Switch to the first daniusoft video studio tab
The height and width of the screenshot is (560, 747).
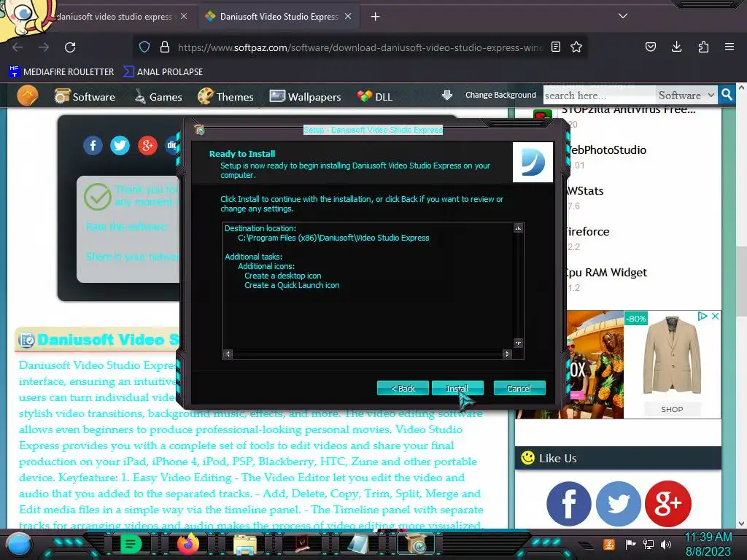tap(114, 17)
